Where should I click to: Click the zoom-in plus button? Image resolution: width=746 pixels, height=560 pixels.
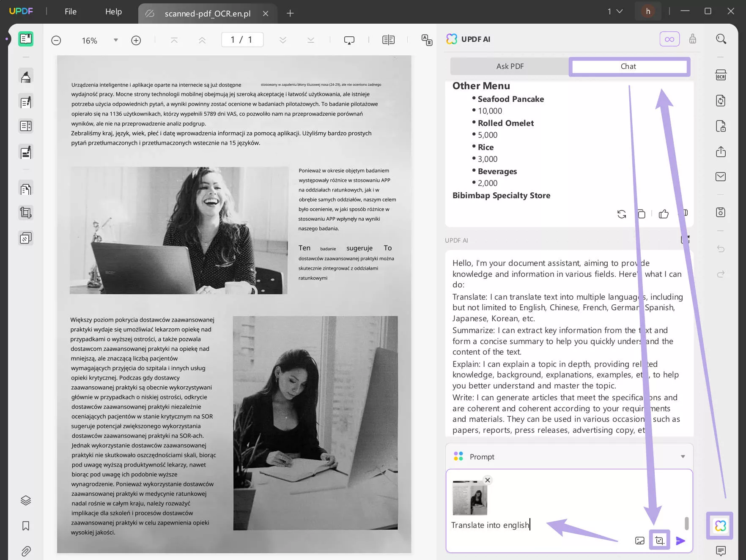[136, 40]
